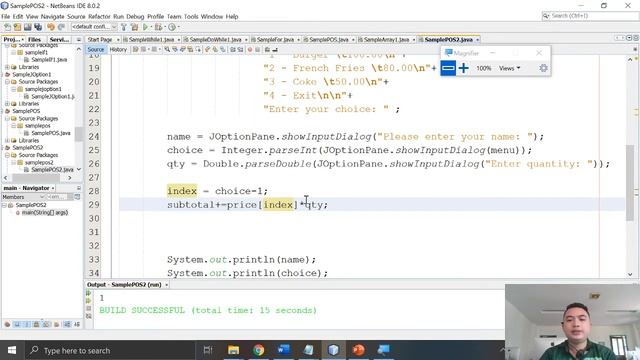This screenshot has height=360, width=640.
Task: Click Find Next Occurrence editor icon
Action: click(182, 49)
